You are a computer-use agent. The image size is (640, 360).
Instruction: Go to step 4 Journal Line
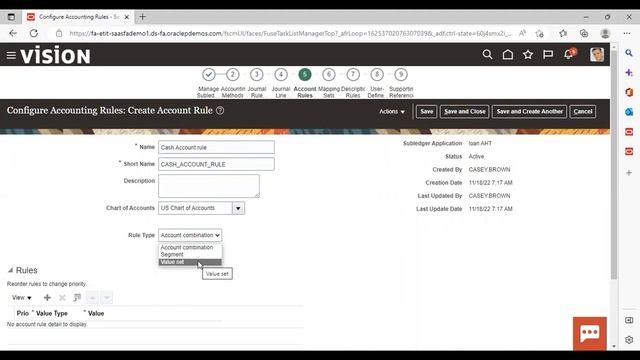pyautogui.click(x=281, y=75)
